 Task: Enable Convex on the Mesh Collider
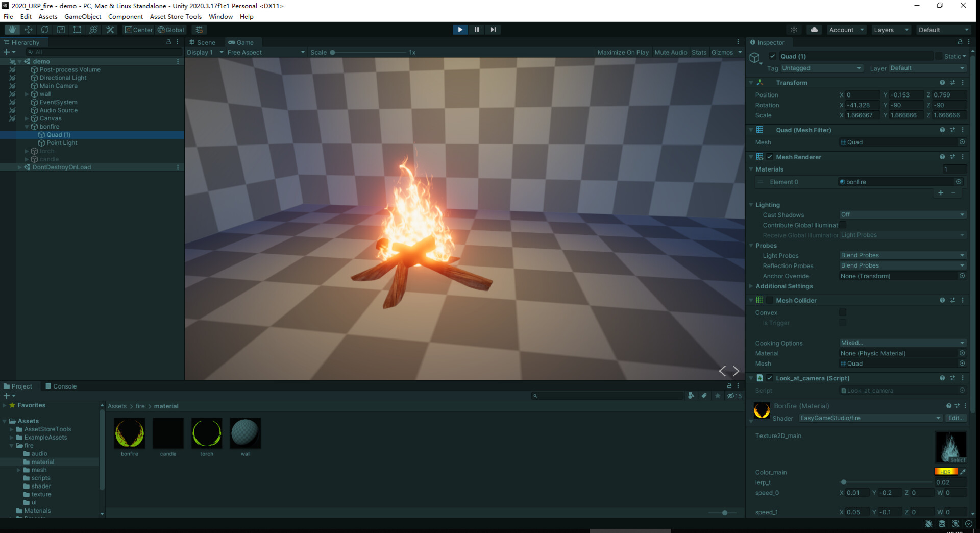pos(843,312)
